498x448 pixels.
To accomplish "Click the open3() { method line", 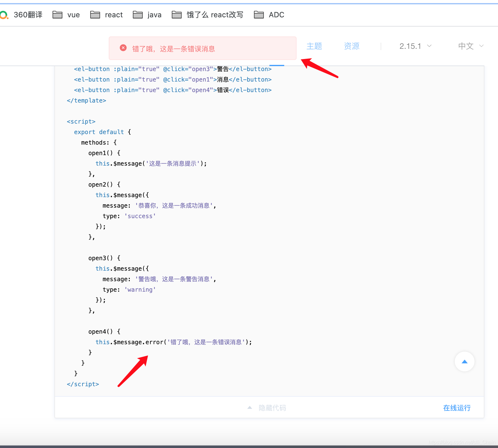I will pyautogui.click(x=104, y=258).
